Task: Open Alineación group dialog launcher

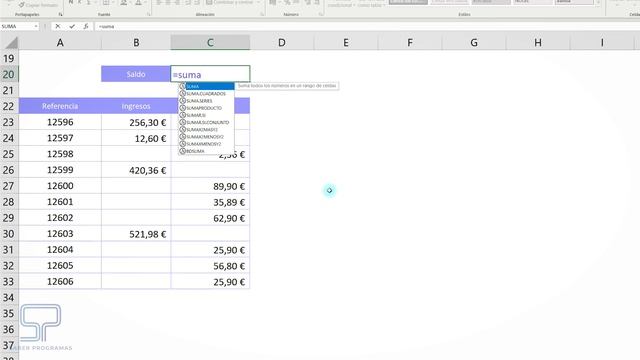Action: (262, 14)
